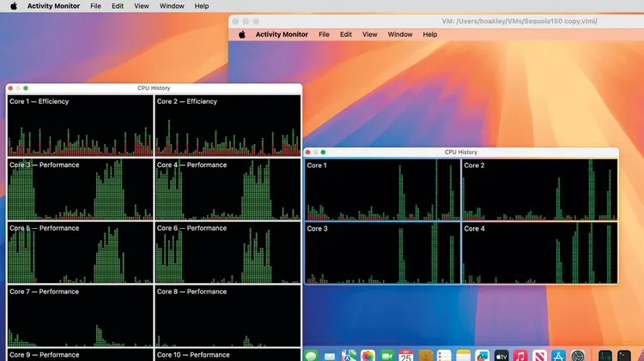The image size is (644, 361).
Task: Launch App Store from the VM dock
Action: (558, 356)
